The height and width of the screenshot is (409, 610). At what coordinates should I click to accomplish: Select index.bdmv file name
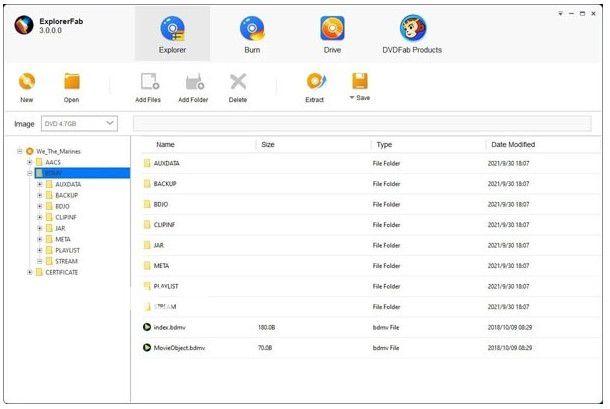[x=170, y=327]
